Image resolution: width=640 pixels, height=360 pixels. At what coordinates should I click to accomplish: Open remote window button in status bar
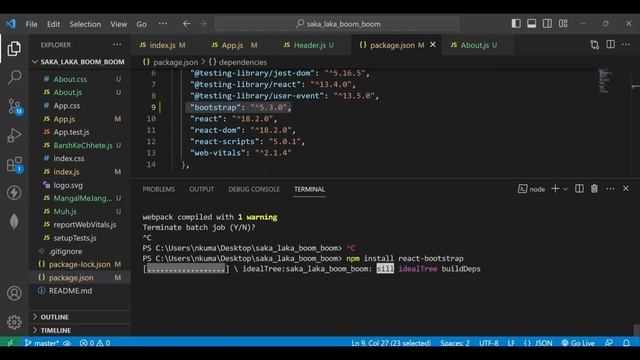point(10,343)
